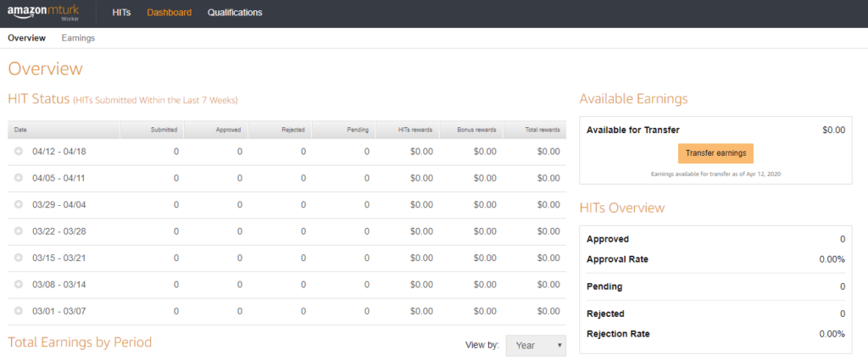Screen dimensions: 868x361
Task: Click the Pending label in HITs Overview
Action: tap(604, 286)
